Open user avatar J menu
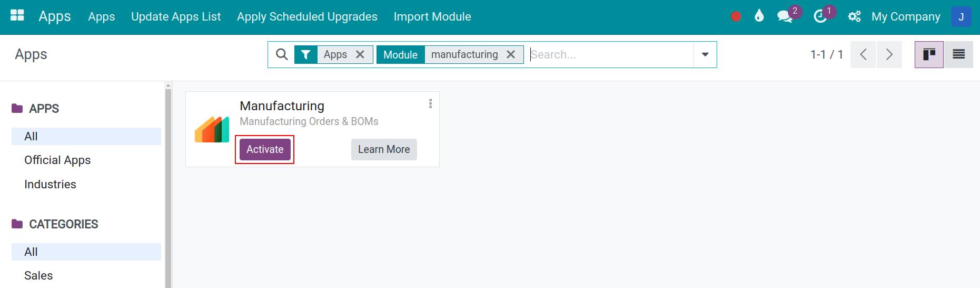The height and width of the screenshot is (288, 980). click(x=961, y=17)
